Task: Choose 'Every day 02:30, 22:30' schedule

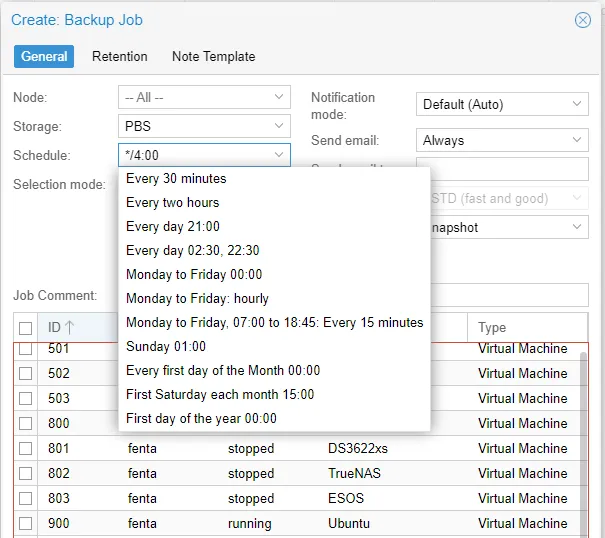Action: coord(274,250)
